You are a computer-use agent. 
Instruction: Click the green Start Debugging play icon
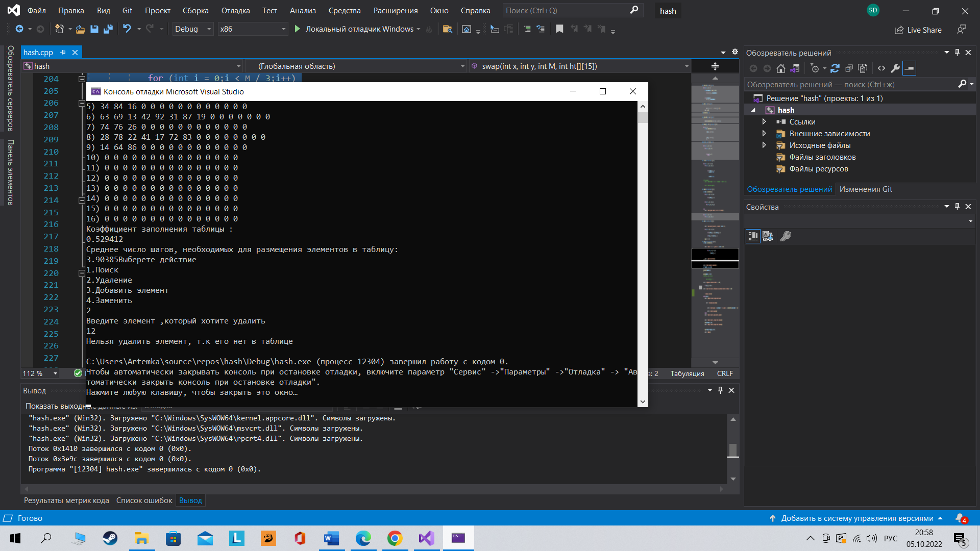point(298,29)
